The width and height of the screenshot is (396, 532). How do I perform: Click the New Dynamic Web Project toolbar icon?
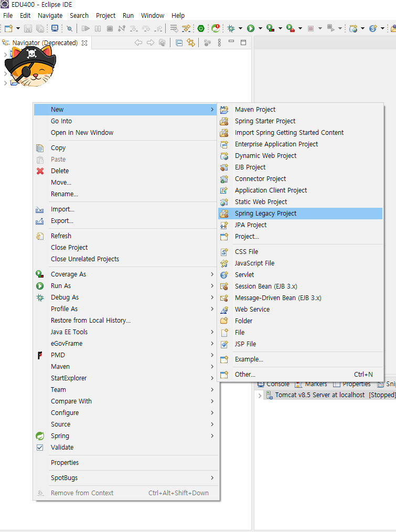[x=353, y=28]
